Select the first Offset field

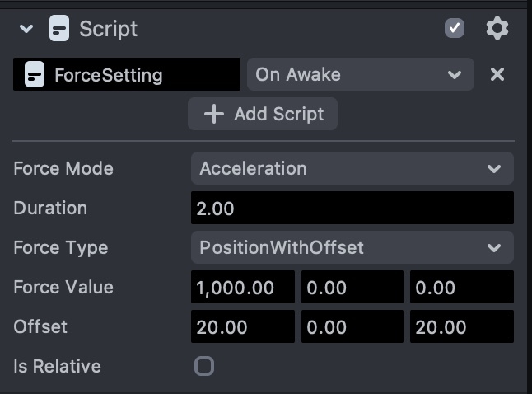pyautogui.click(x=242, y=326)
